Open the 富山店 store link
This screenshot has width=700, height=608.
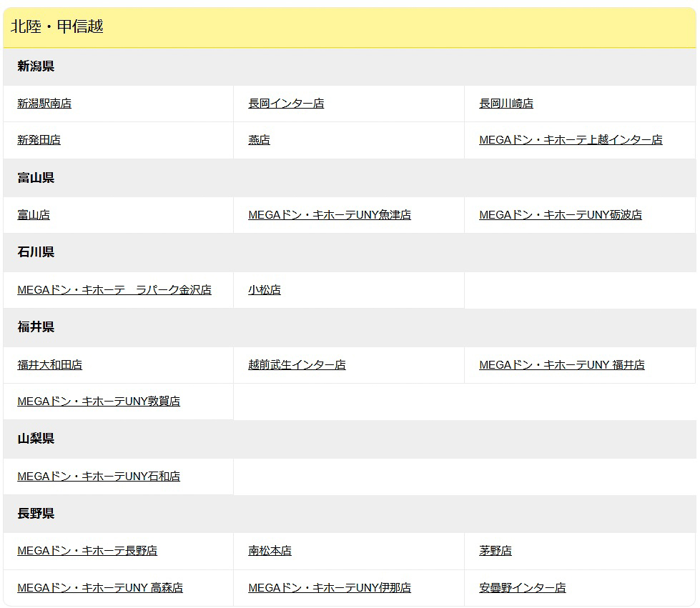[34, 215]
